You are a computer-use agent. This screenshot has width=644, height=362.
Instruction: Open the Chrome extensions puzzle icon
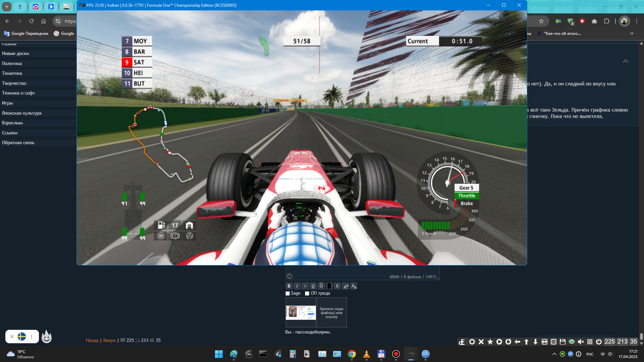point(606,21)
